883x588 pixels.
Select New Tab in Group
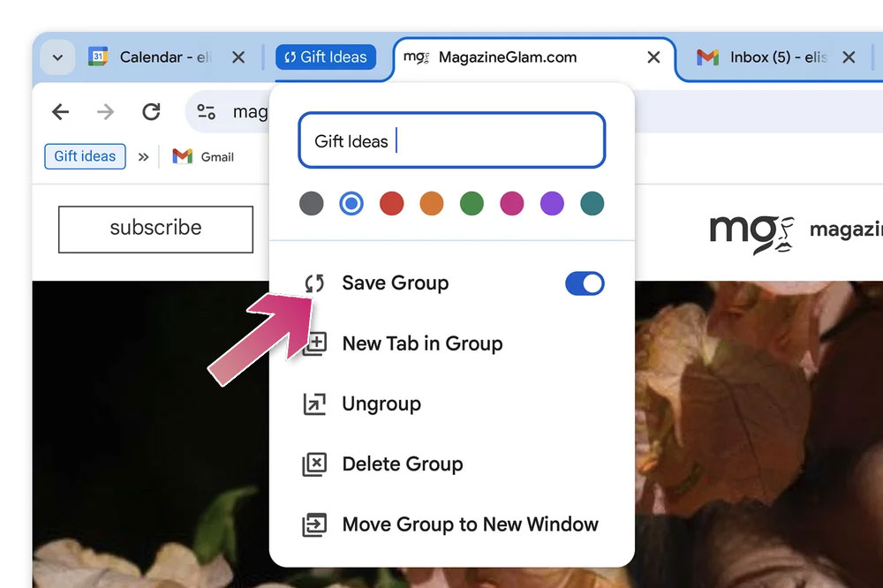[x=451, y=343]
